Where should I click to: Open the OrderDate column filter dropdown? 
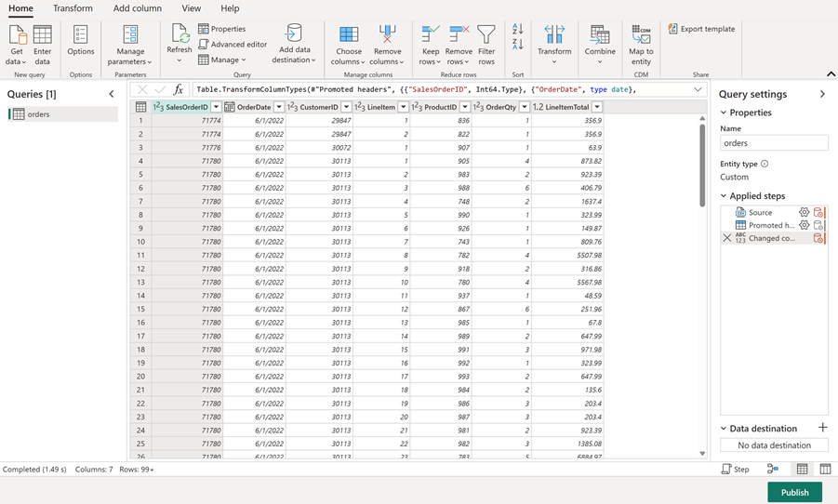[279, 107]
